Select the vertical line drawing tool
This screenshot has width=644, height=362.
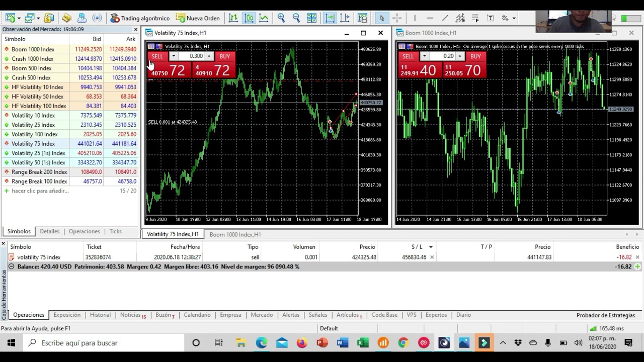(x=415, y=18)
